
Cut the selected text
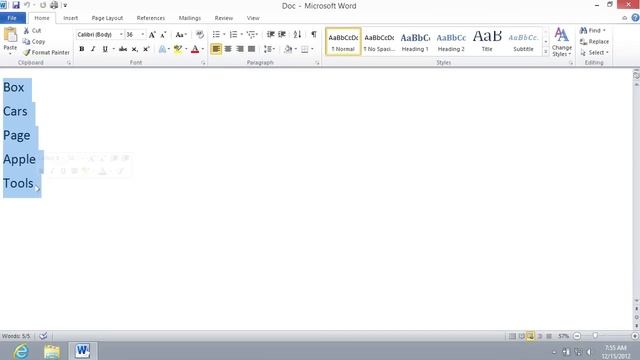click(32, 31)
